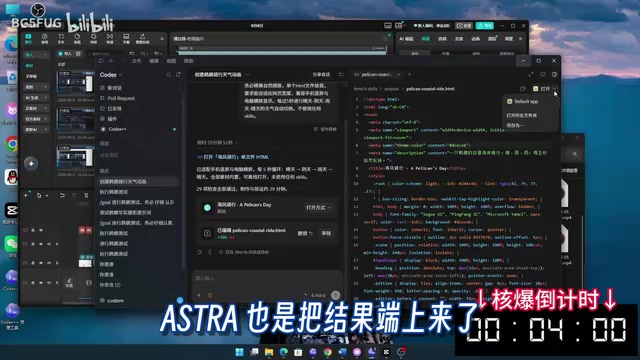
Task: Choose default app from the open menu
Action: 530,101
